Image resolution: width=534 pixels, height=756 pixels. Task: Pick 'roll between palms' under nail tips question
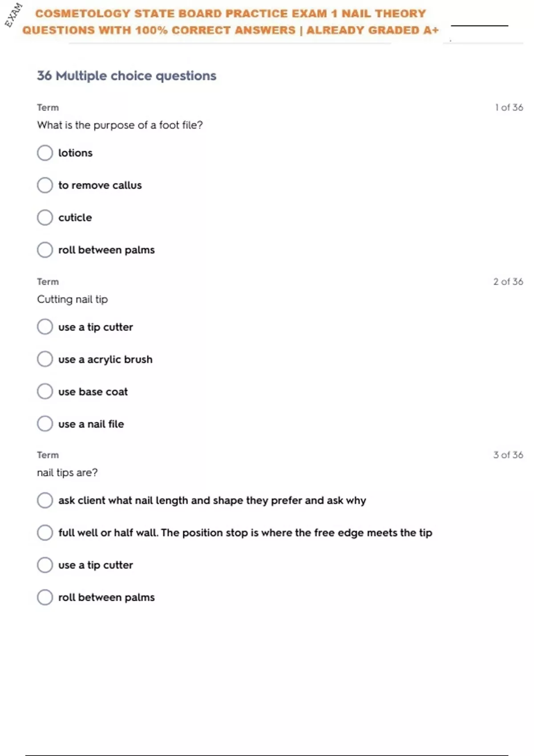[45, 597]
